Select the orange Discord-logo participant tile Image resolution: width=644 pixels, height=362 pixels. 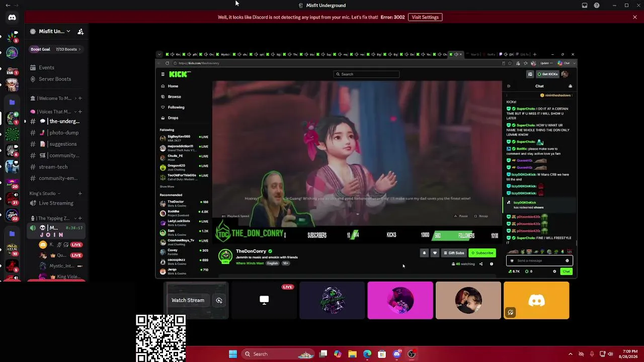click(x=536, y=300)
